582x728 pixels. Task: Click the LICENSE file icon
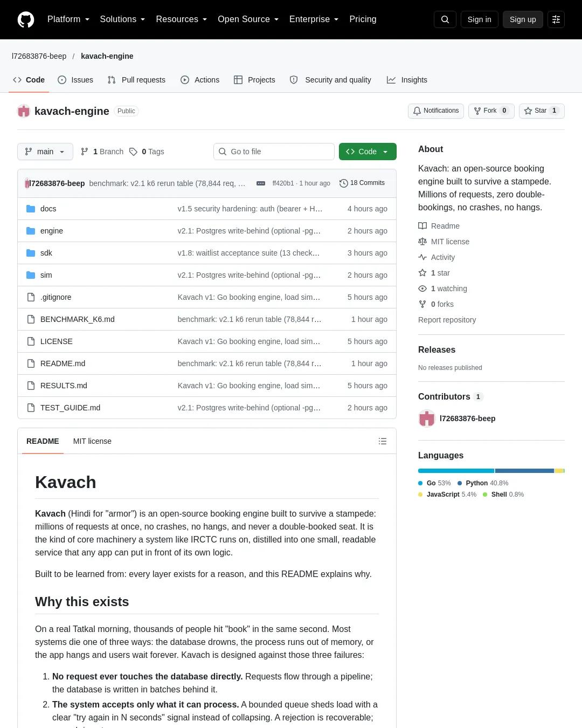pos(31,341)
